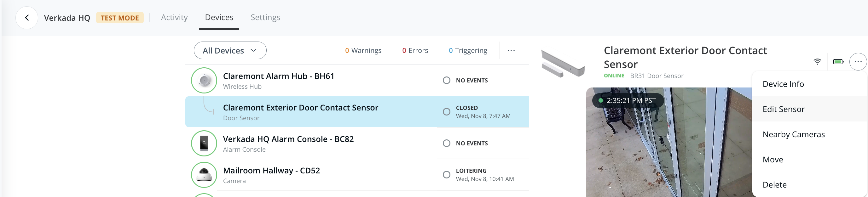Select the Mailroom Hallway radio circle
The width and height of the screenshot is (868, 197).
(x=447, y=175)
